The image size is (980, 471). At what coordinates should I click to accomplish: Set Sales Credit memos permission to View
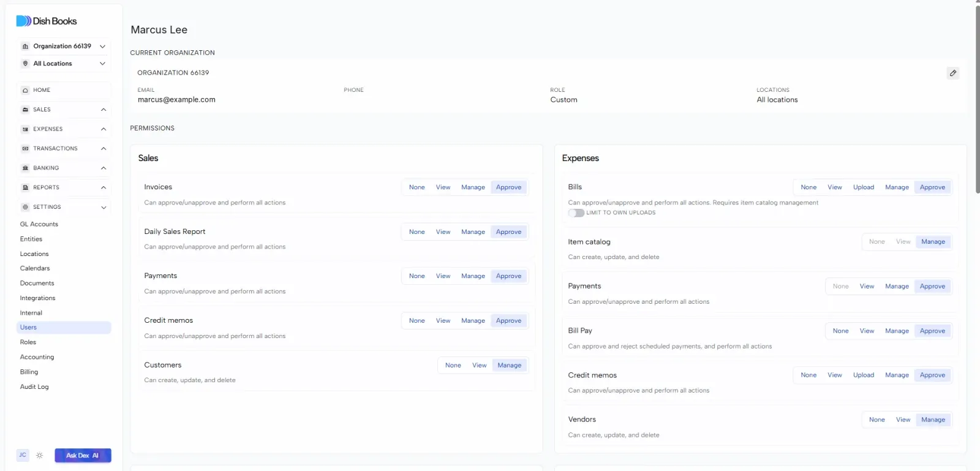[x=443, y=321]
